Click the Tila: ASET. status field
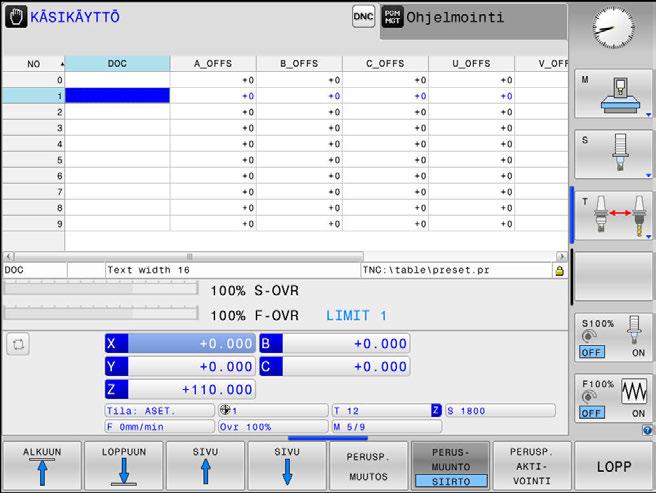This screenshot has height=493, width=656. click(x=159, y=411)
